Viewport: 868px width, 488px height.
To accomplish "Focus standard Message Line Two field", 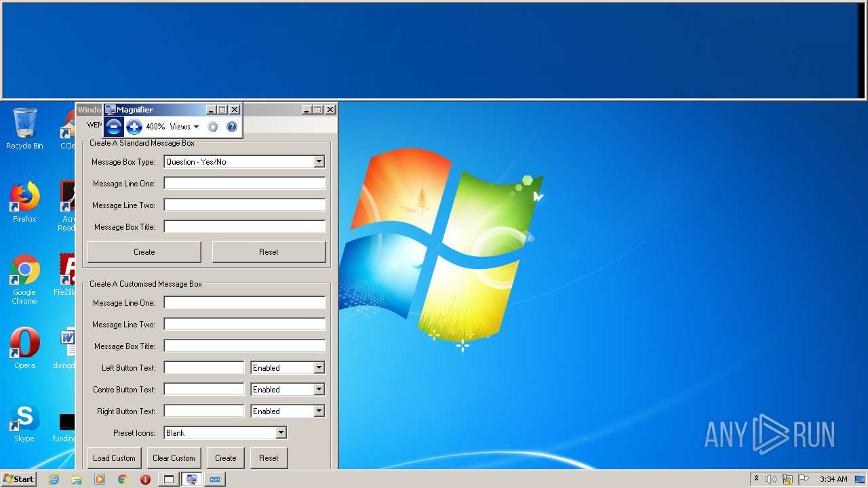I will [245, 205].
